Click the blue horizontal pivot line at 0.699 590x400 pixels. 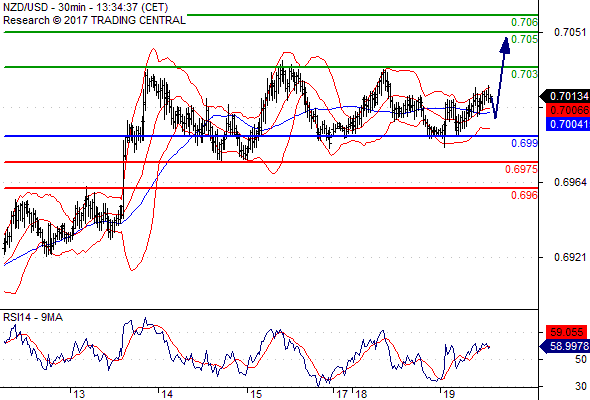coord(271,136)
